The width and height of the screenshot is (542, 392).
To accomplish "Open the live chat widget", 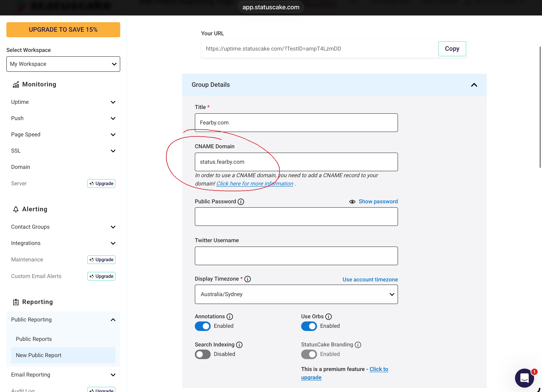I will click(524, 378).
